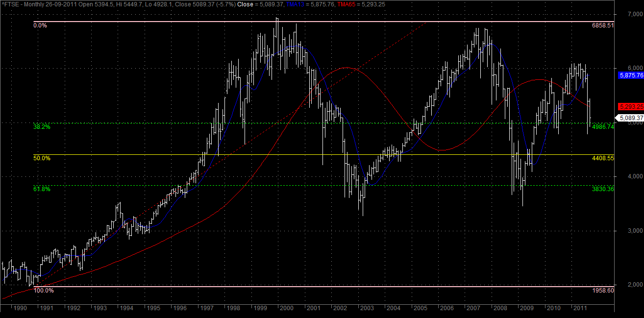This screenshot has width=644, height=318.
Task: Click the ^FTSE symbol in the title bar
Action: point(10,4)
